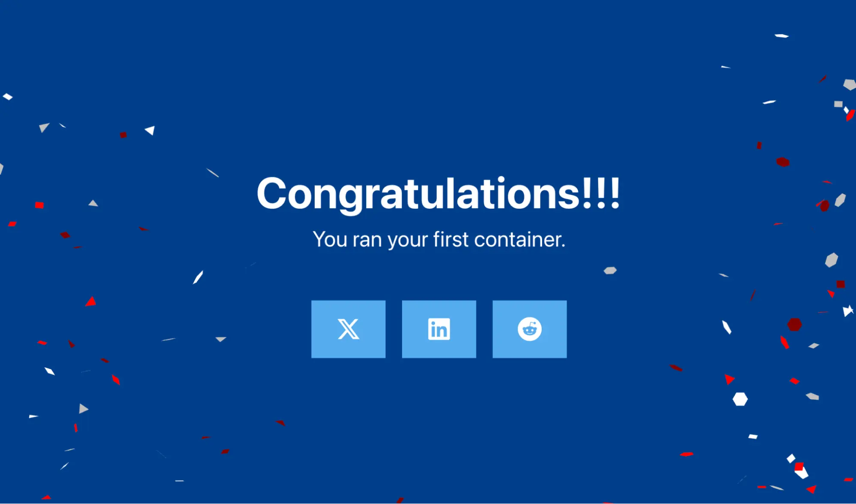The width and height of the screenshot is (856, 504).
Task: Share achievement via Reddit button
Action: 529,329
